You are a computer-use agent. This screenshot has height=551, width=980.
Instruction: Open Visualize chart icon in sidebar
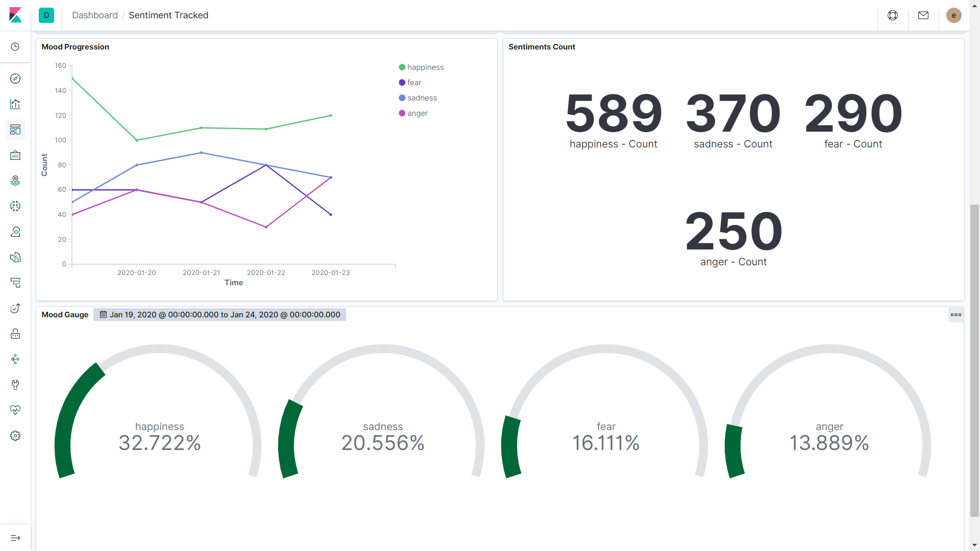pos(15,104)
